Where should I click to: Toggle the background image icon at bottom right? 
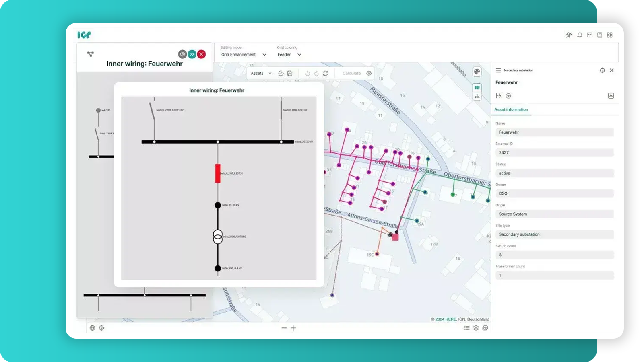tap(485, 328)
